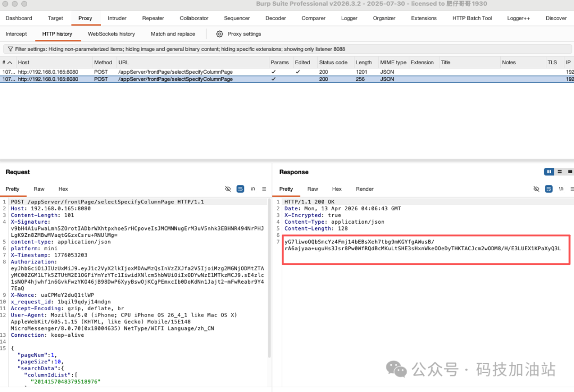574x392 pixels.
Task: Switch to tabbed combined view layout
Action: 570,172
